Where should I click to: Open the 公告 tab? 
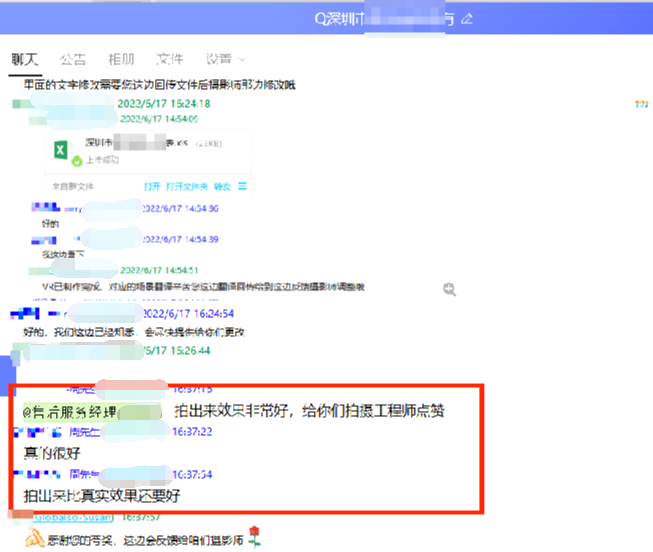[x=72, y=59]
